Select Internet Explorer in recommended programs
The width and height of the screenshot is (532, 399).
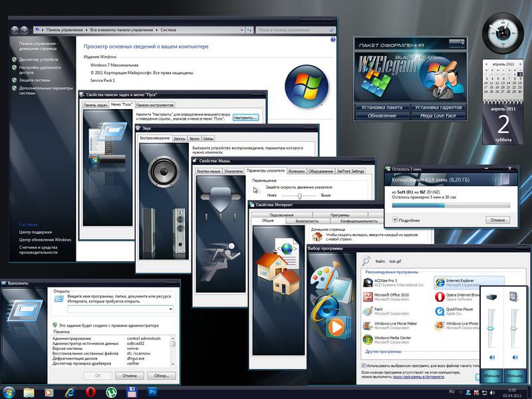tap(469, 282)
